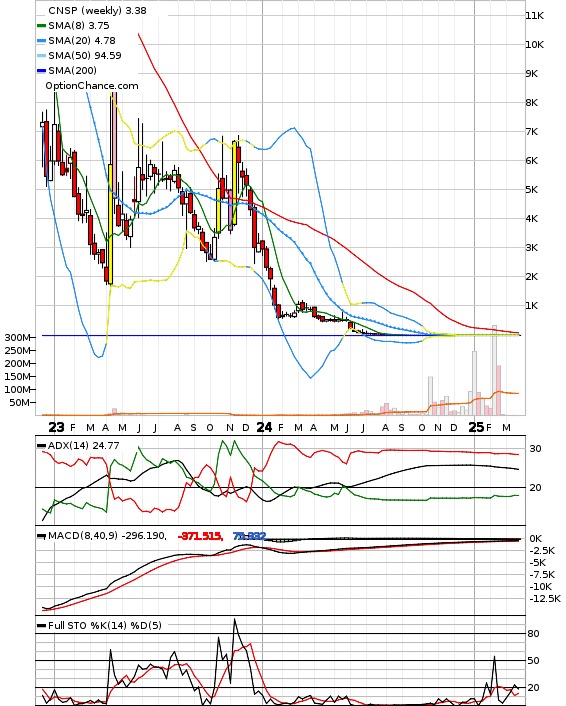Click the 10K price axis label
The height and width of the screenshot is (706, 566).
534,45
